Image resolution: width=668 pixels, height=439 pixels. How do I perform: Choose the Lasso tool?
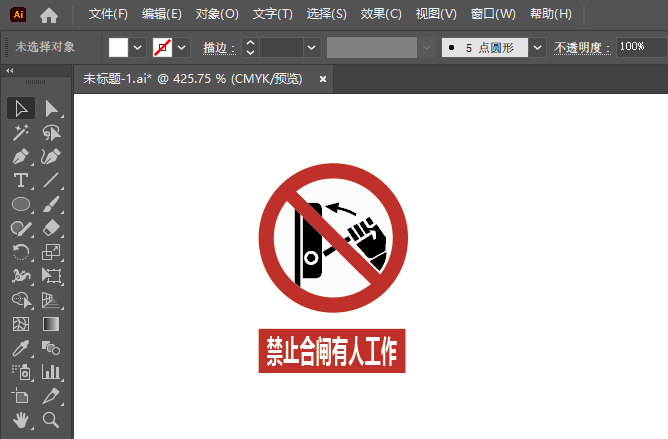(51, 133)
